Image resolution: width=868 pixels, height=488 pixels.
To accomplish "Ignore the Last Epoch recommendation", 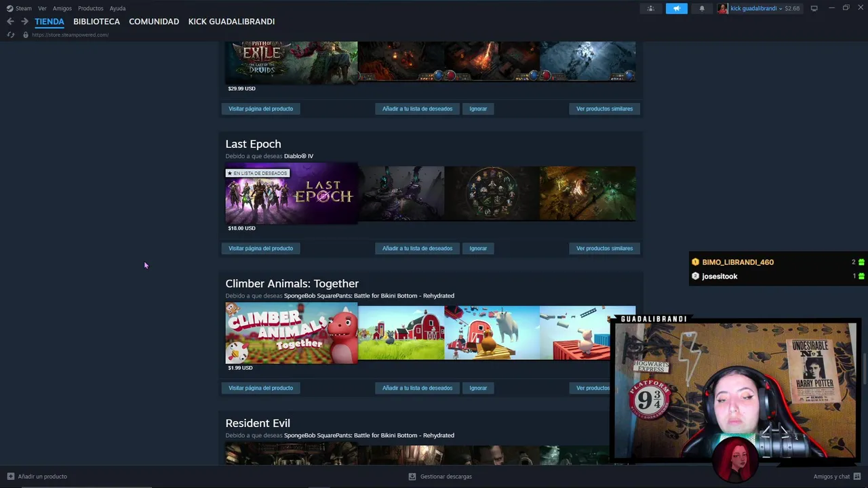I will point(478,248).
